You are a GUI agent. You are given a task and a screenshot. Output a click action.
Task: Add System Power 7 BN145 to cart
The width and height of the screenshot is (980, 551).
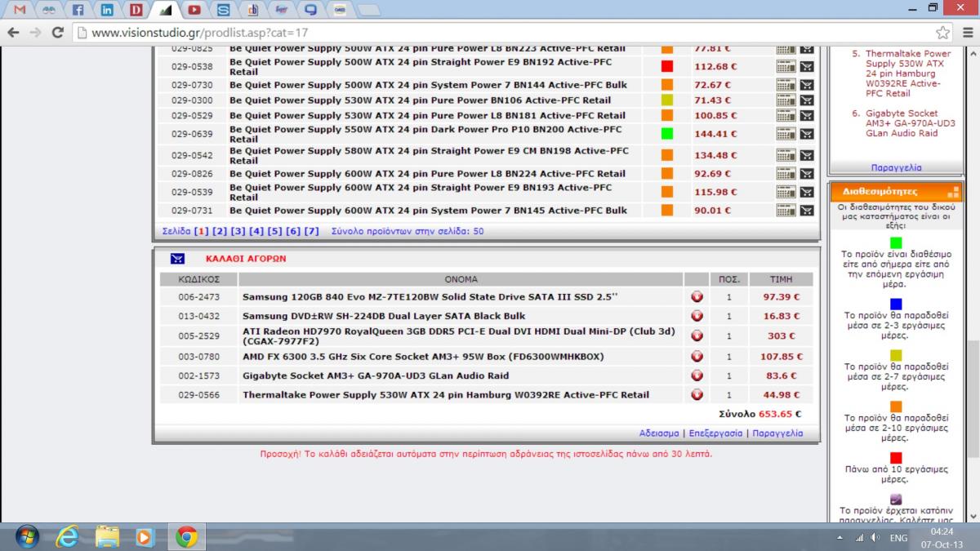click(807, 210)
